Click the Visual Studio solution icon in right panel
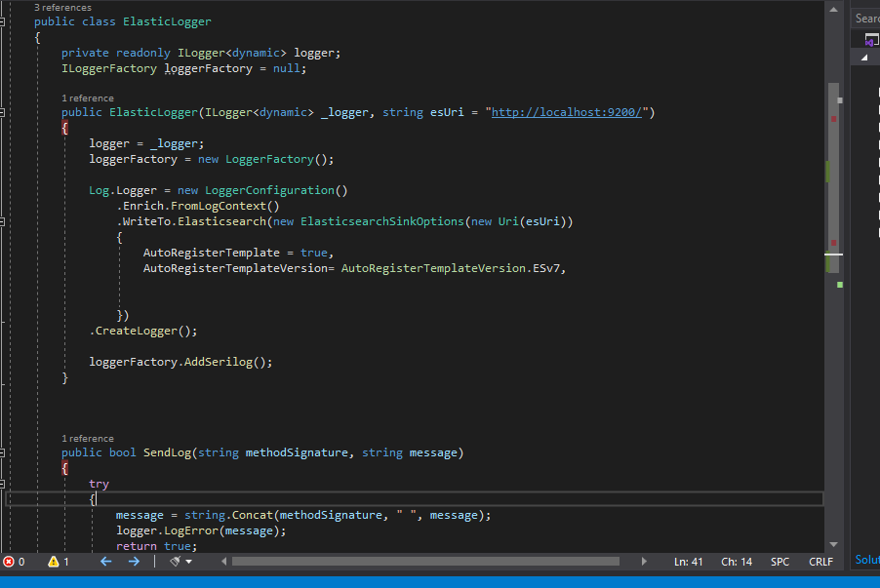880x588 pixels. 870,40
